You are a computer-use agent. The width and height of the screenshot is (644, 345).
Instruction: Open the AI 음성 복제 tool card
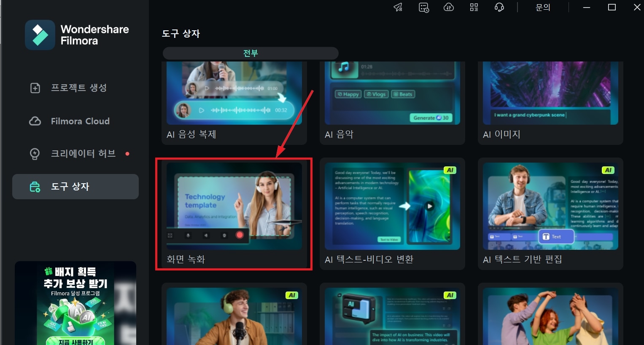coord(234,103)
